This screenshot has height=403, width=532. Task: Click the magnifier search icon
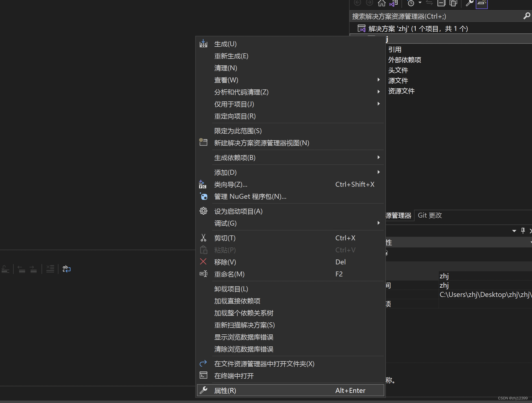coord(527,16)
